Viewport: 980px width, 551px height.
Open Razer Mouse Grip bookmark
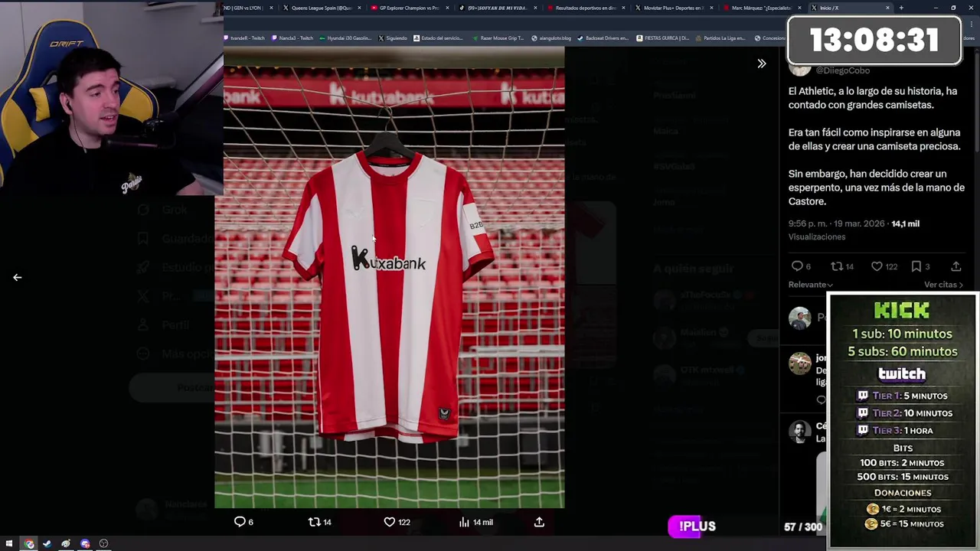498,38
